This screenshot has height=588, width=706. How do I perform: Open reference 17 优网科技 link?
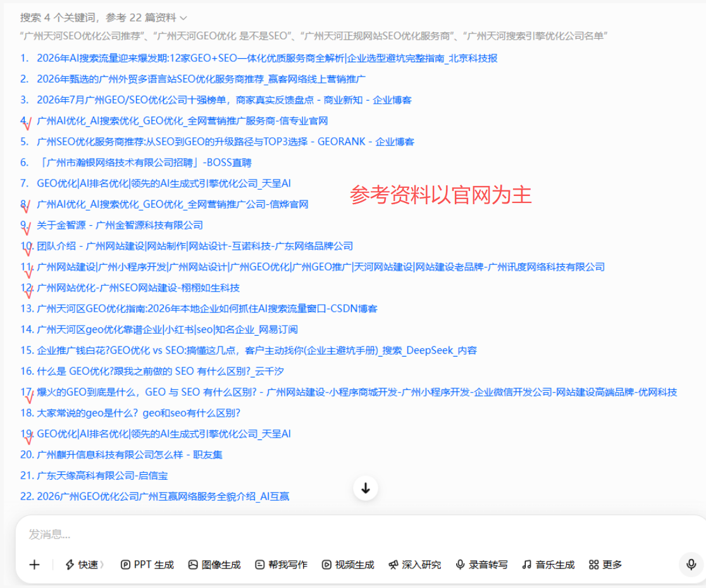357,392
